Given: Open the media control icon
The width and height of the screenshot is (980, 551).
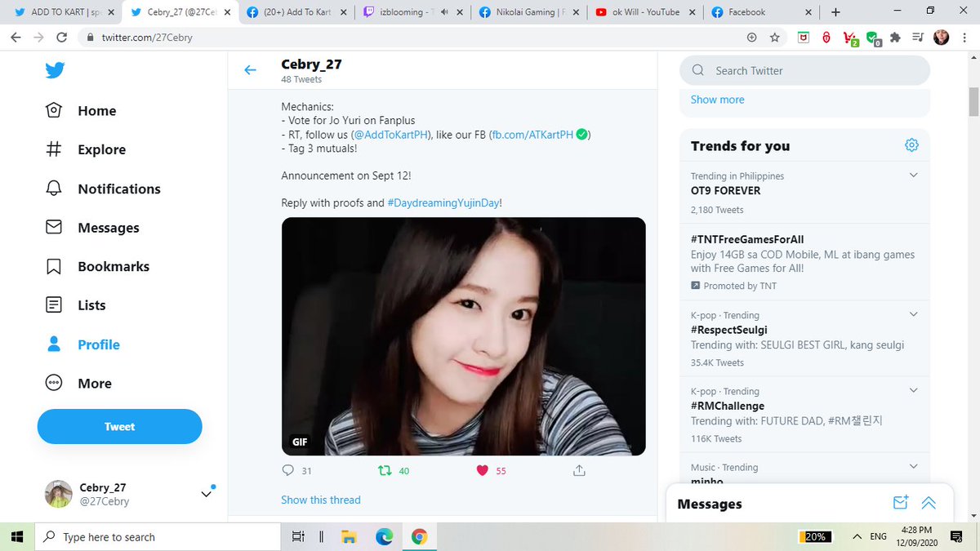Looking at the screenshot, I should [x=918, y=38].
